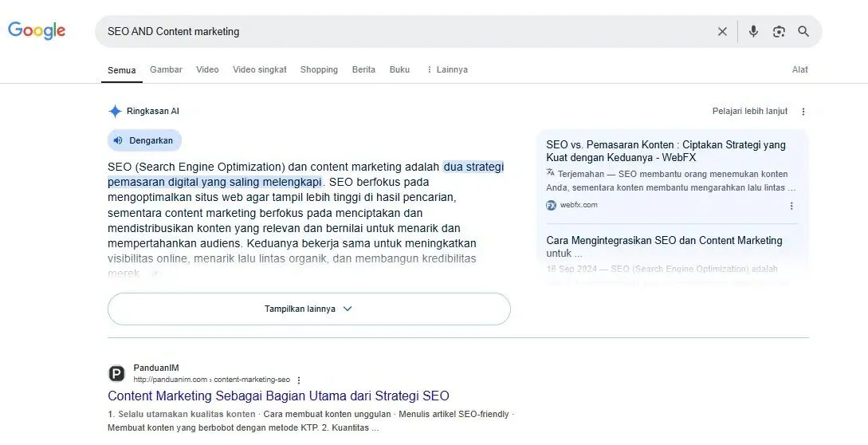868x445 pixels.
Task: Play the summary with Dengarkan button
Action: click(144, 140)
